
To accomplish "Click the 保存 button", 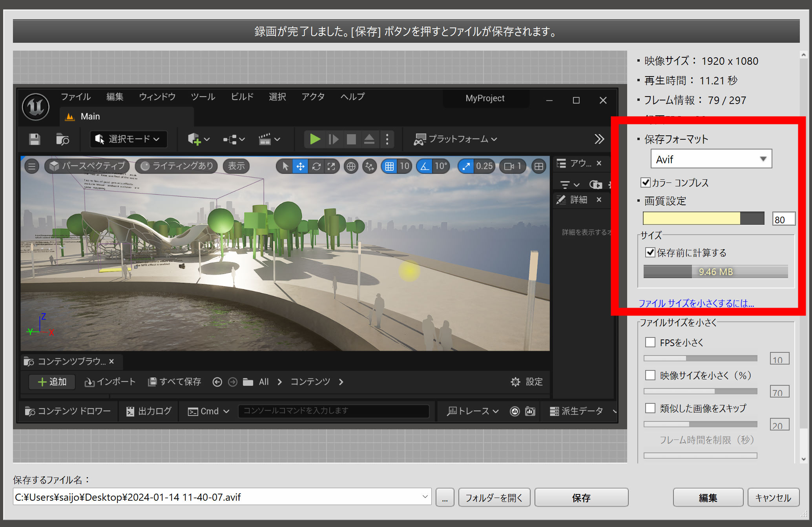I will (x=581, y=498).
